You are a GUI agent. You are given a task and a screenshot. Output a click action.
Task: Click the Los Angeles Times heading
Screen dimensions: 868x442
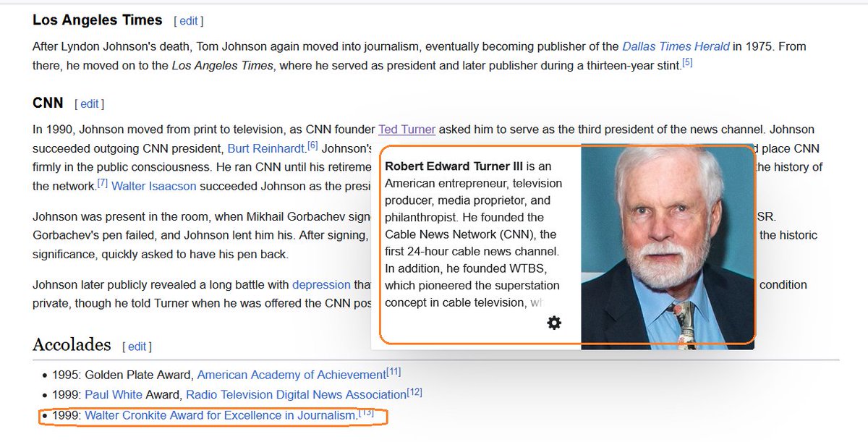coord(97,20)
